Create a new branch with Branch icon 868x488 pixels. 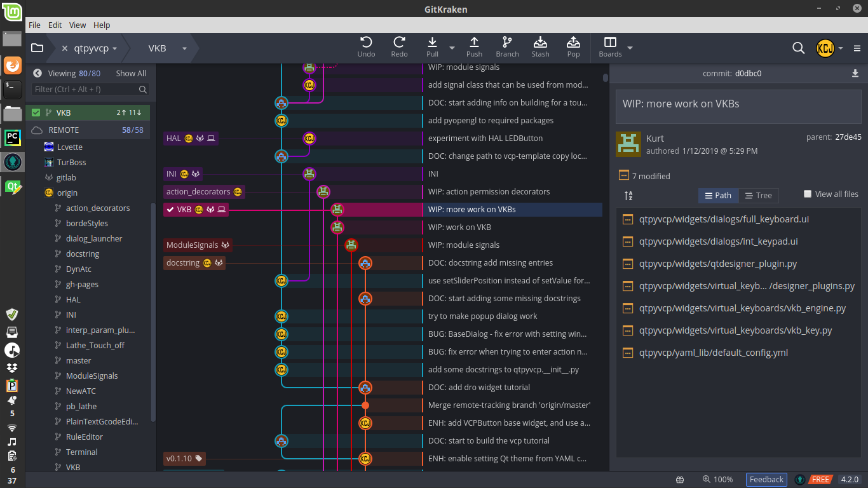tap(507, 43)
